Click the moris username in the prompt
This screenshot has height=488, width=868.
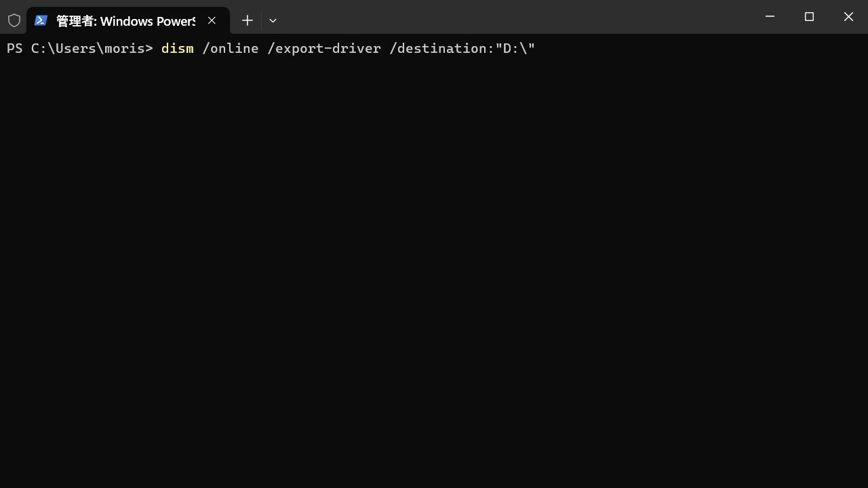click(125, 49)
